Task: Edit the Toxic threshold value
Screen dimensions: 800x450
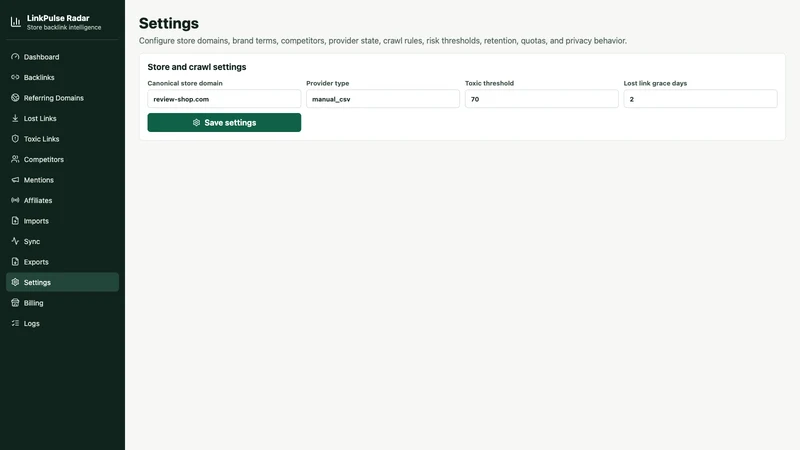Action: pyautogui.click(x=541, y=99)
